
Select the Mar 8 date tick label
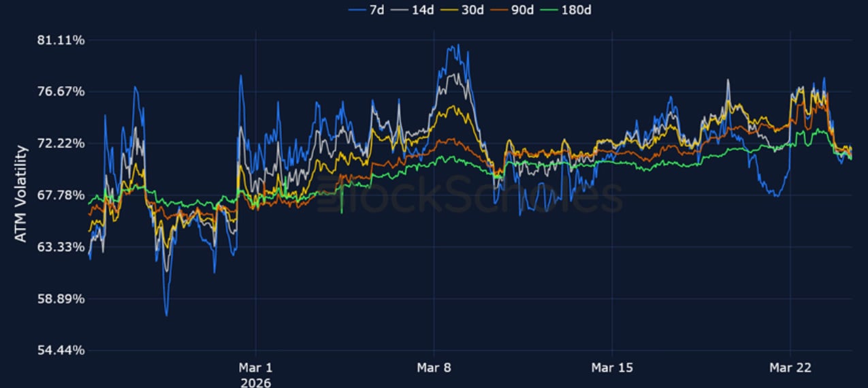(434, 368)
